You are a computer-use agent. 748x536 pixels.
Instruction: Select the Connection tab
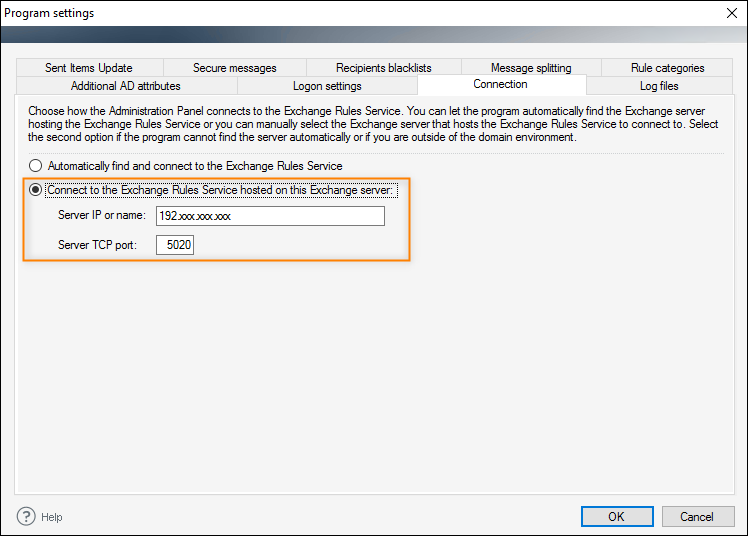pyautogui.click(x=501, y=84)
